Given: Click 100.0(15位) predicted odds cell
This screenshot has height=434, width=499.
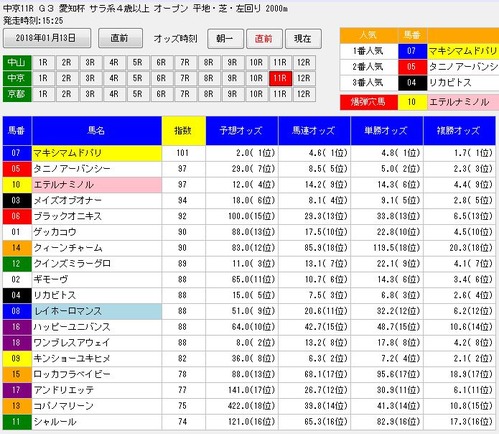Looking at the screenshot, I should pyautogui.click(x=242, y=216).
